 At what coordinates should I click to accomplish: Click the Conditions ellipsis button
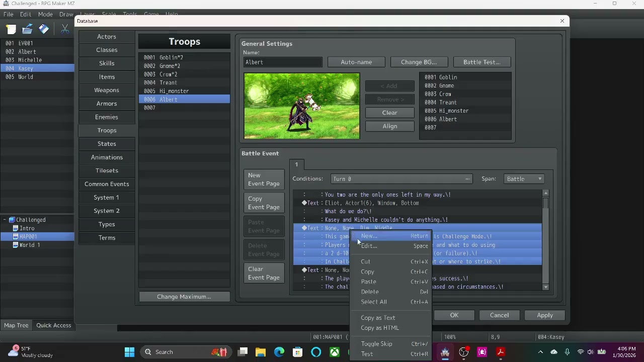point(467,179)
